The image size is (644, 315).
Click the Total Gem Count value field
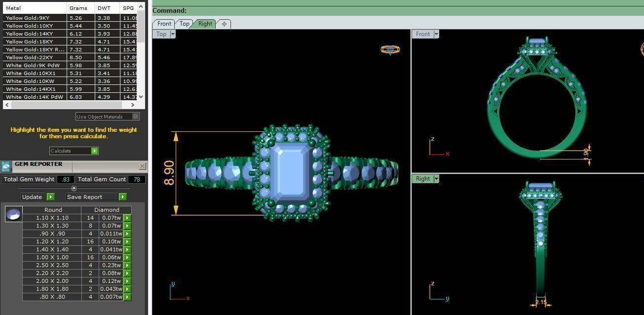[137, 179]
